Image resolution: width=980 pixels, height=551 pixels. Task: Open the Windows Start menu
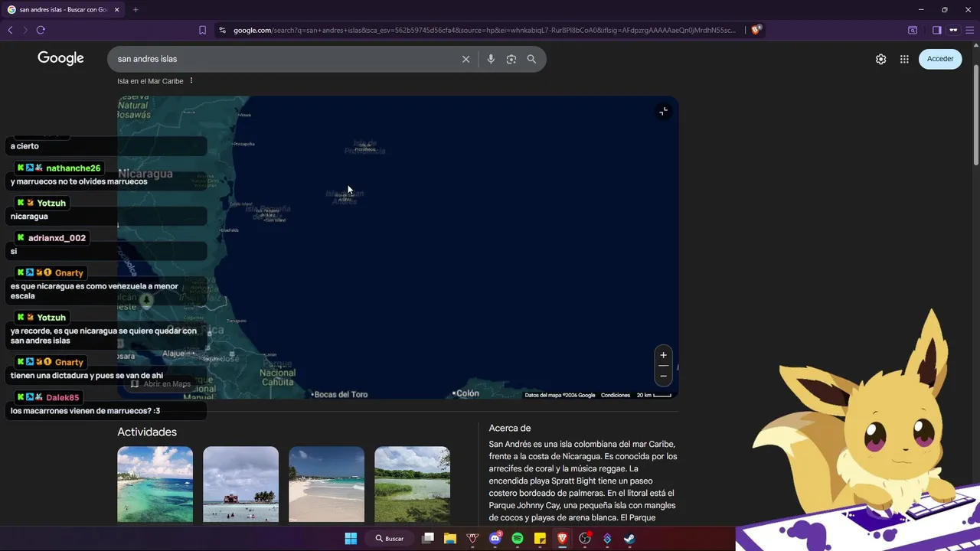pyautogui.click(x=351, y=539)
